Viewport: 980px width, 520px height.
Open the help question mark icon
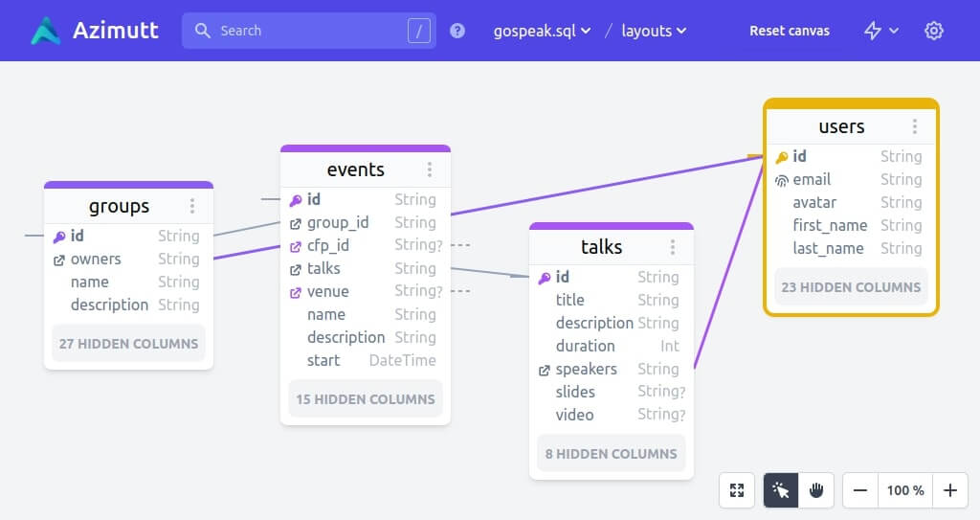coord(457,31)
